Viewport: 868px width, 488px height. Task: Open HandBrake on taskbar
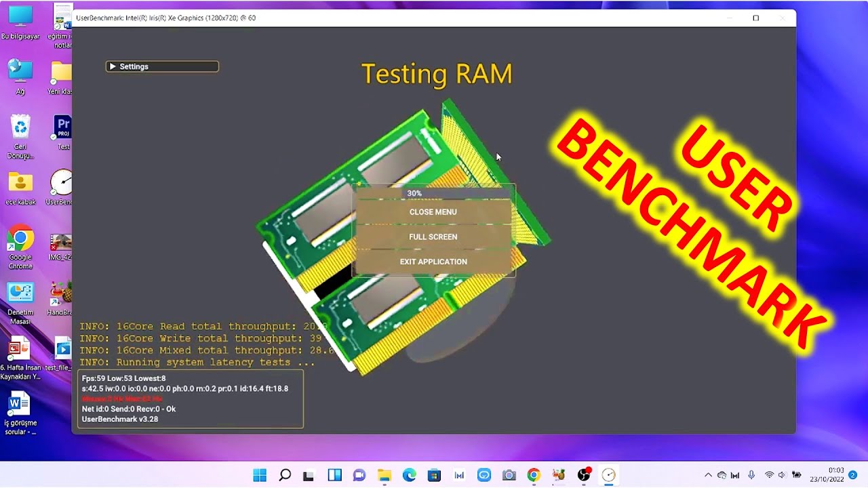click(x=559, y=475)
